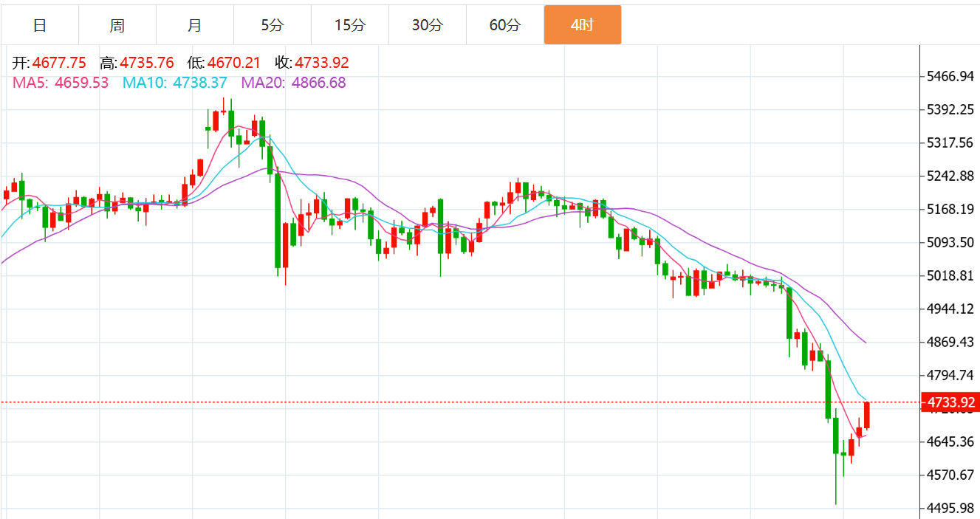Click the closing price value 4733.92 in header
Viewport: 980px width, 519px height.
[322, 63]
